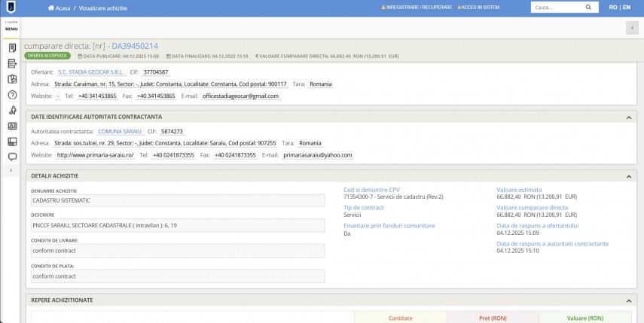Collapse the Detalii Achizitie section
The image size is (644, 323).
[629, 176]
